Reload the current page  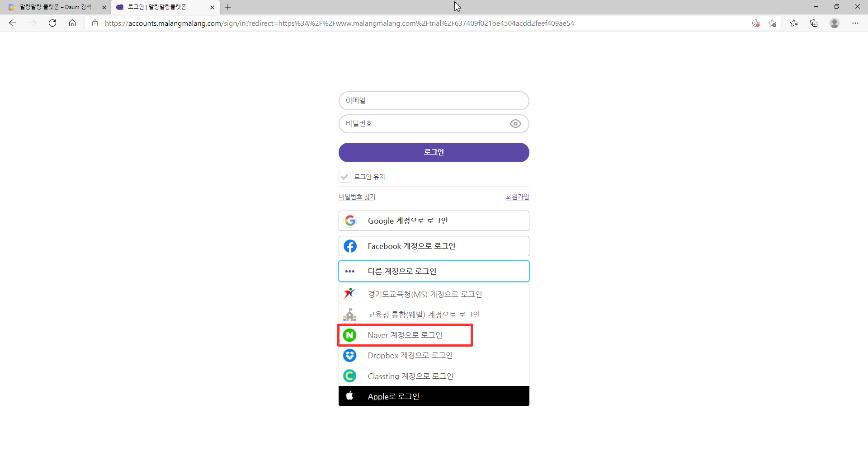click(52, 23)
